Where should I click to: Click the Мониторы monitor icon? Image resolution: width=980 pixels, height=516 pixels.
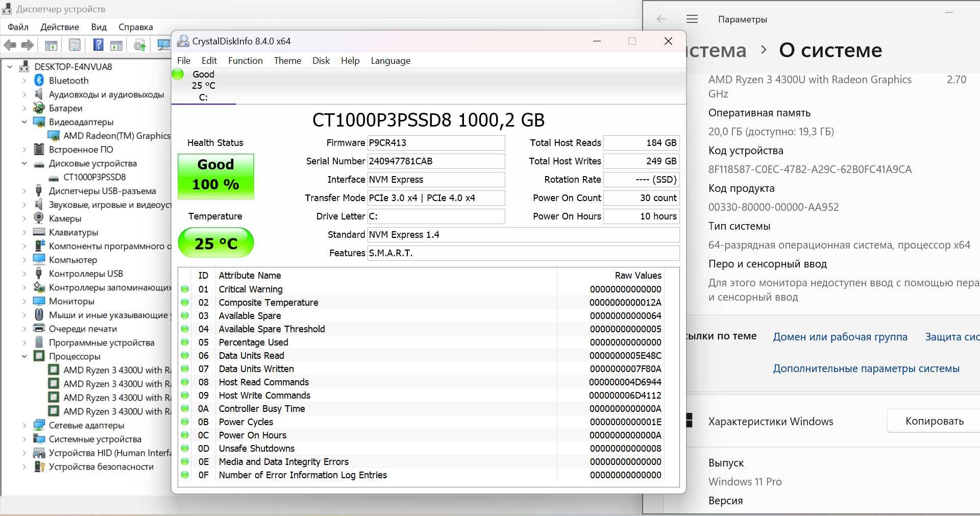coord(39,301)
